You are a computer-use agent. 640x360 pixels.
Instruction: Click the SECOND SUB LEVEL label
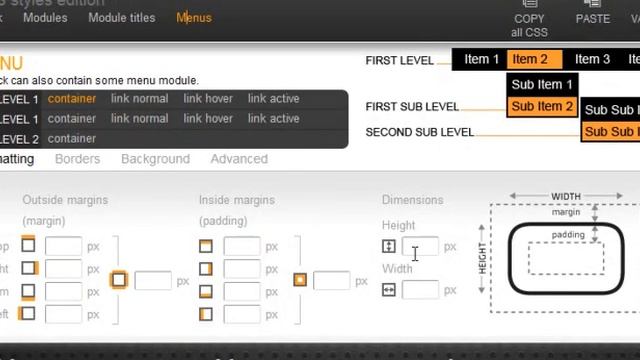point(420,132)
